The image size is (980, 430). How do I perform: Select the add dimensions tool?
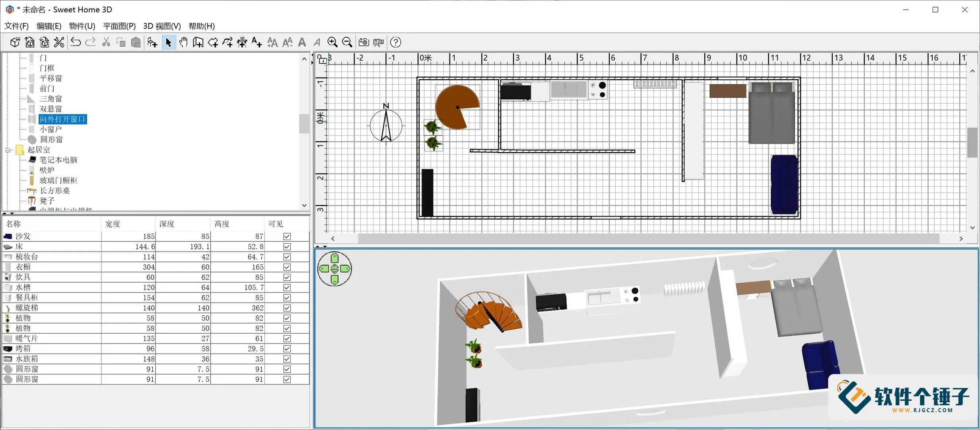[x=242, y=42]
